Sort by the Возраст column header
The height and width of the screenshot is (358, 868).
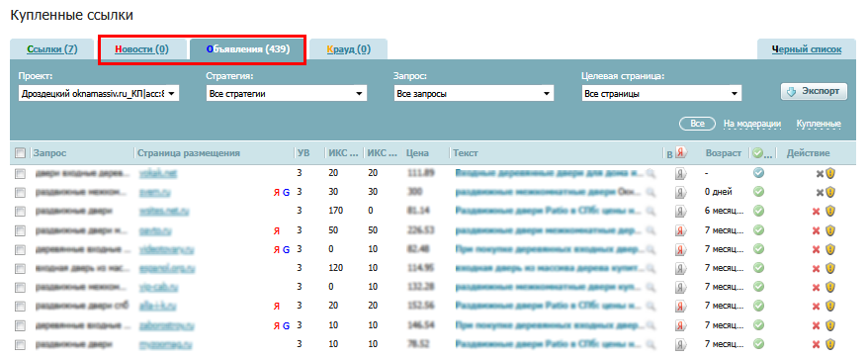(x=723, y=153)
